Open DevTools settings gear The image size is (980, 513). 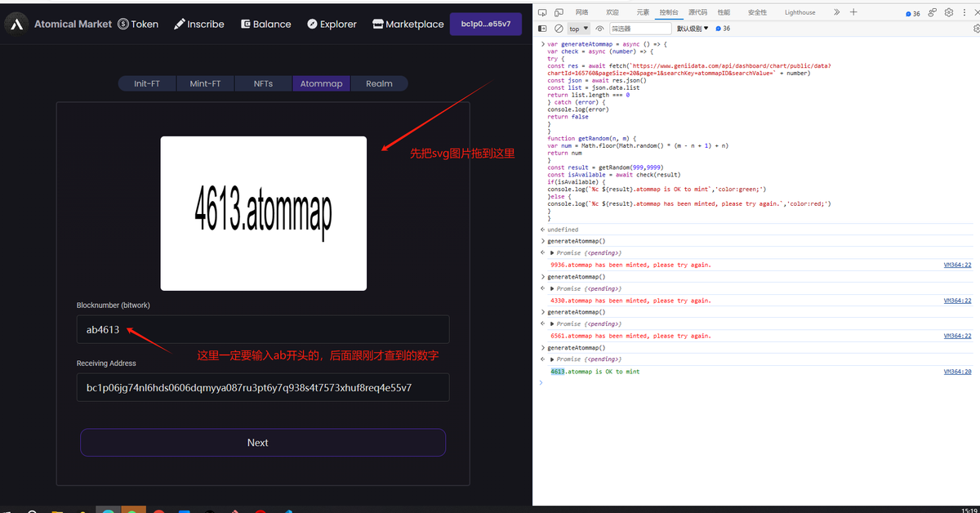point(949,12)
